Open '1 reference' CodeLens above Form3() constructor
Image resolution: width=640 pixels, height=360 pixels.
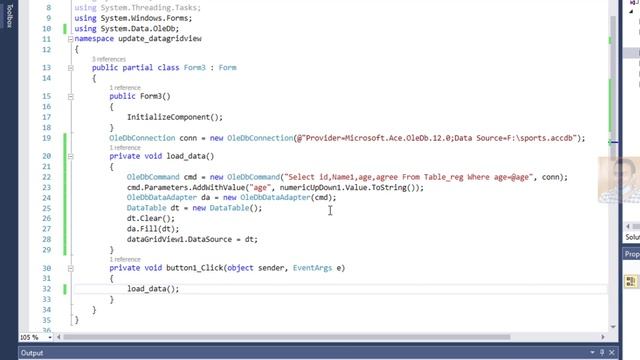click(x=125, y=88)
